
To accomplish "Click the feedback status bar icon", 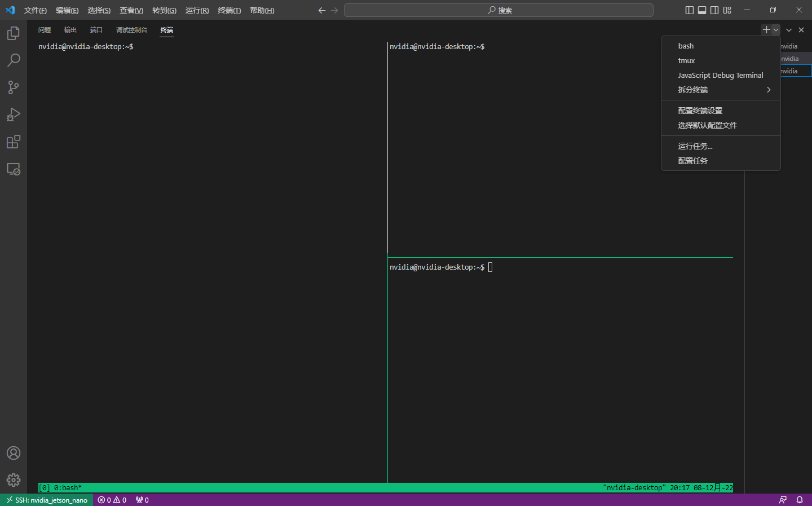I will [x=783, y=500].
